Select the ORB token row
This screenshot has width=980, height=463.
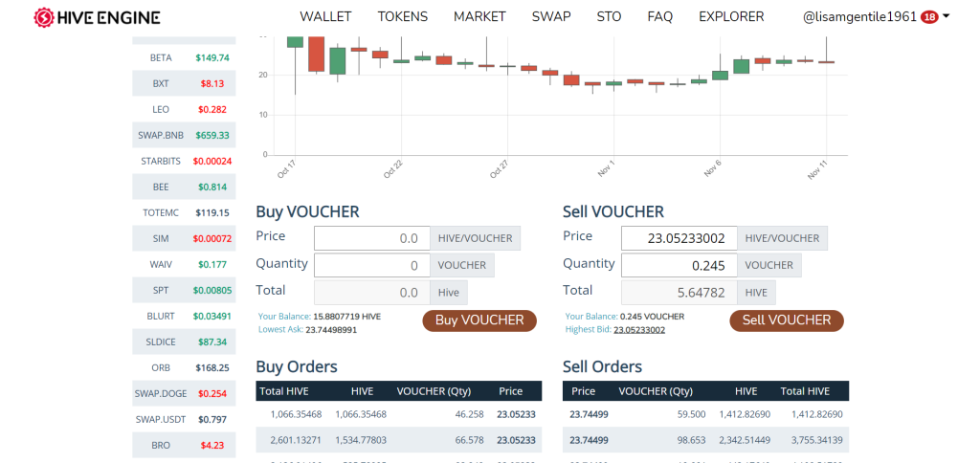click(184, 368)
